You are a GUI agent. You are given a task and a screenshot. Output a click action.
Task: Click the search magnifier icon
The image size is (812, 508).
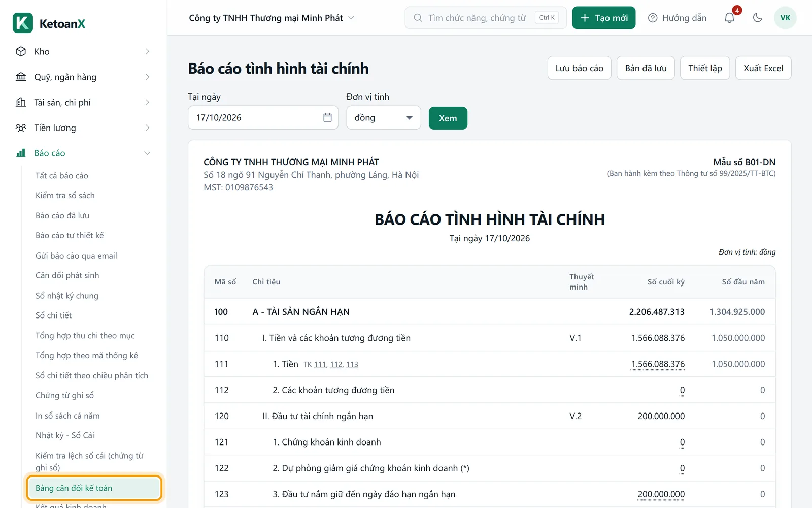click(x=418, y=18)
